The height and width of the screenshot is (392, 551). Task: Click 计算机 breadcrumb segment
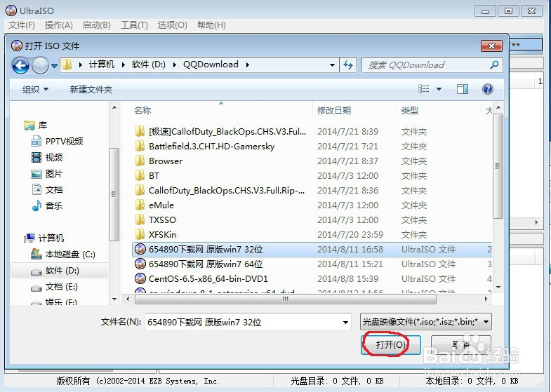pos(102,65)
